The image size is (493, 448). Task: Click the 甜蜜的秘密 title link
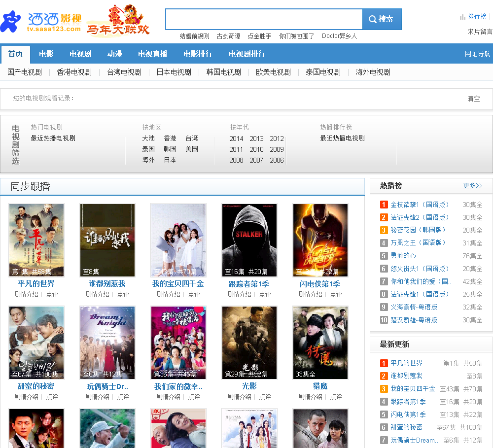[36, 386]
